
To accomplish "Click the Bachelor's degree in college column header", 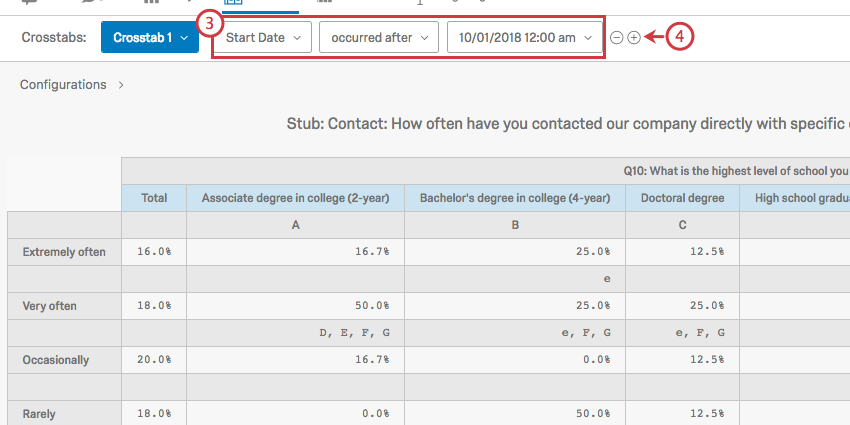I will click(515, 198).
